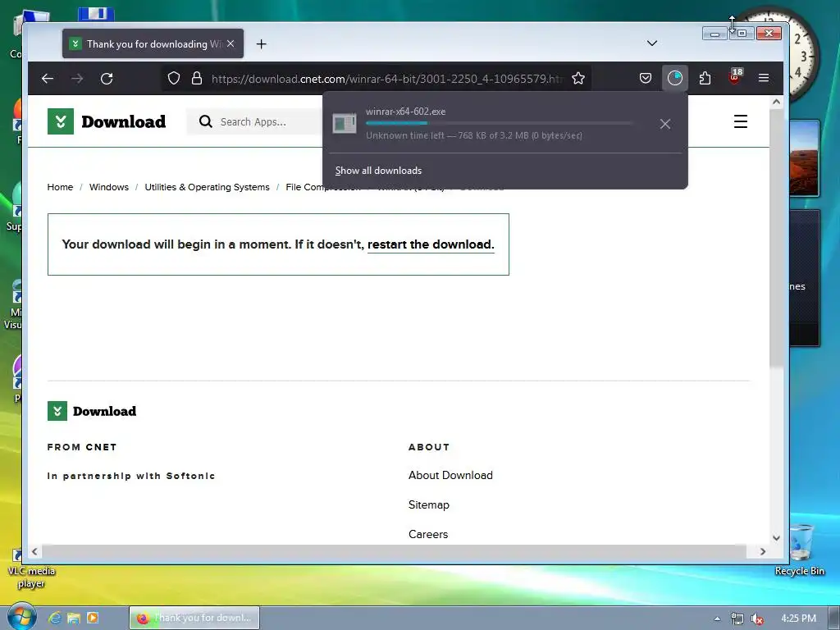Click the 4:25 PM taskbar clock
Image resolution: width=840 pixels, height=630 pixels.
[x=798, y=619]
